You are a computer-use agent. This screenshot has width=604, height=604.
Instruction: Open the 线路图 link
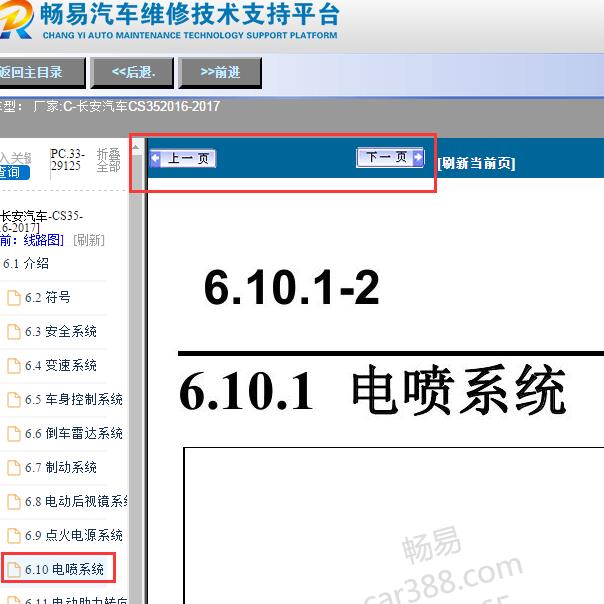(44, 240)
